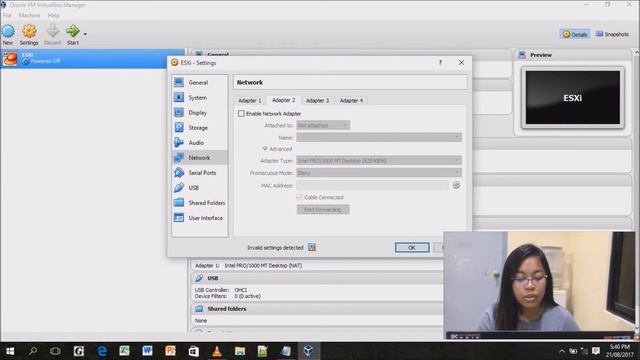Open Word from the taskbar

click(x=147, y=351)
